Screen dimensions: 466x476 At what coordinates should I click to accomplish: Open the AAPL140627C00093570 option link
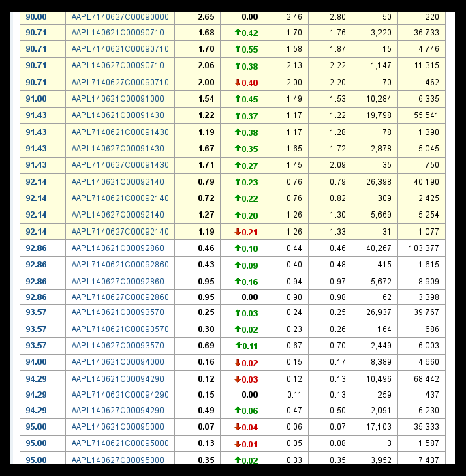click(118, 346)
